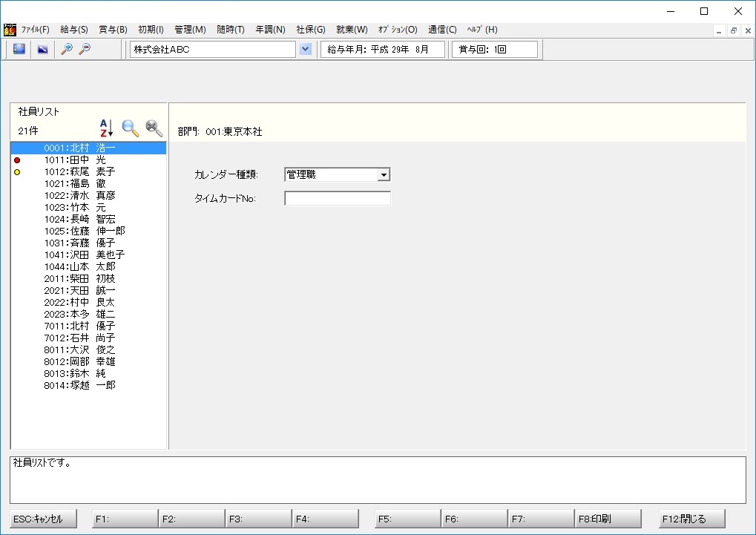The image size is (756, 535).
Task: Select employee 2023:本多 雄二
Action: (89, 314)
